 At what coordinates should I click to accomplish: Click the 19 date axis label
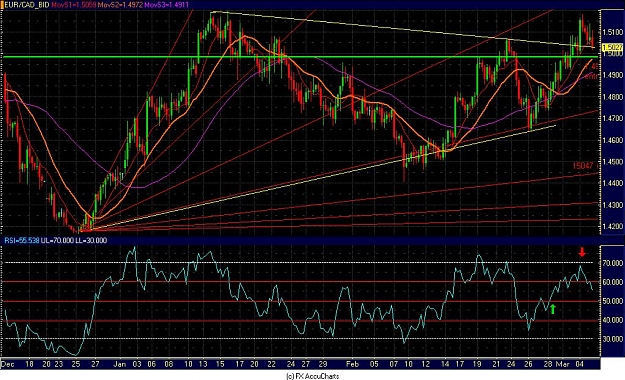tap(477, 364)
